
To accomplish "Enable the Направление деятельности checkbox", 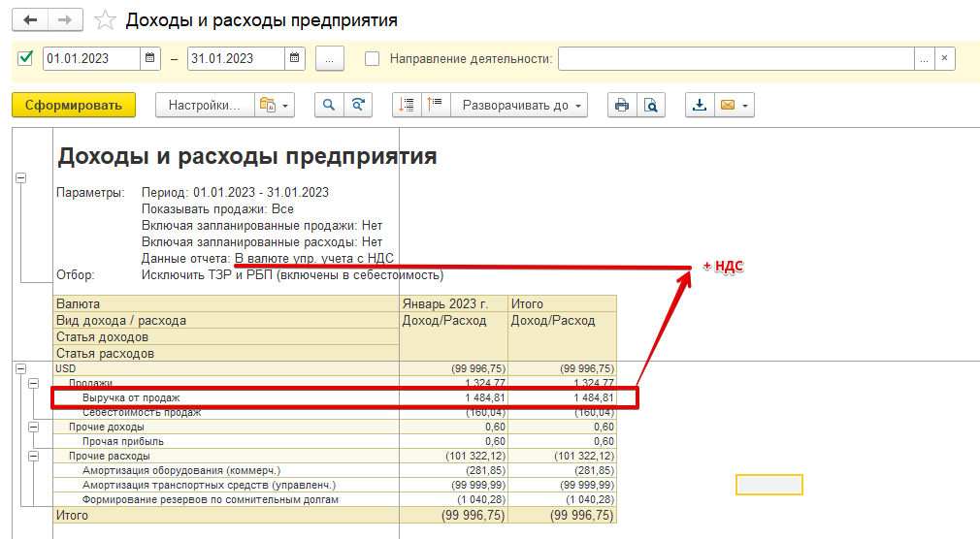I will click(372, 58).
